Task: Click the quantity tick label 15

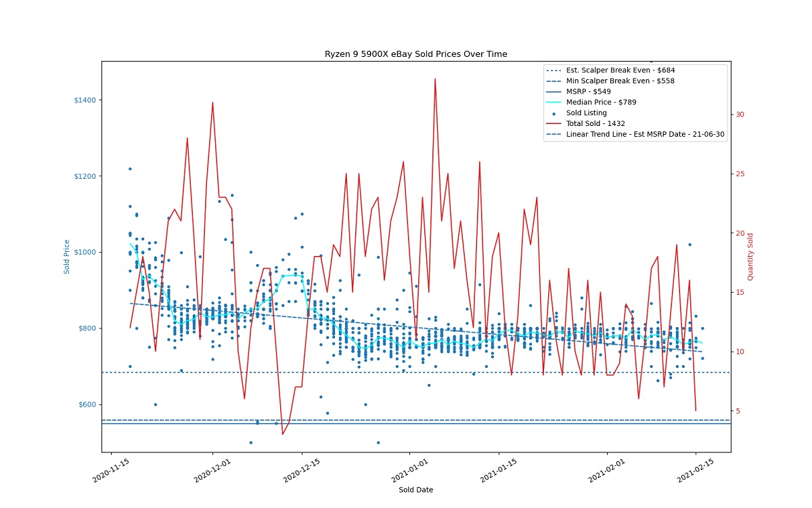Action: tap(740, 293)
